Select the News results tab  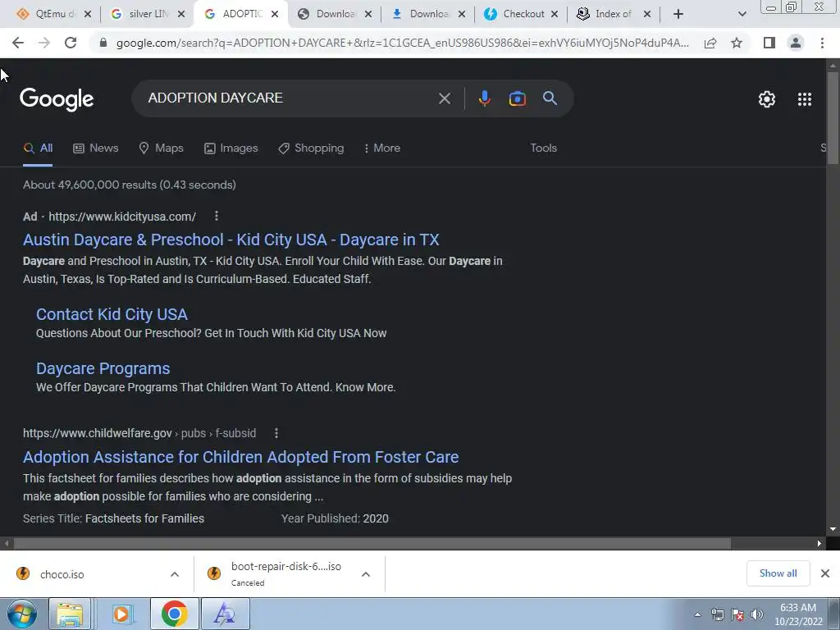point(96,148)
